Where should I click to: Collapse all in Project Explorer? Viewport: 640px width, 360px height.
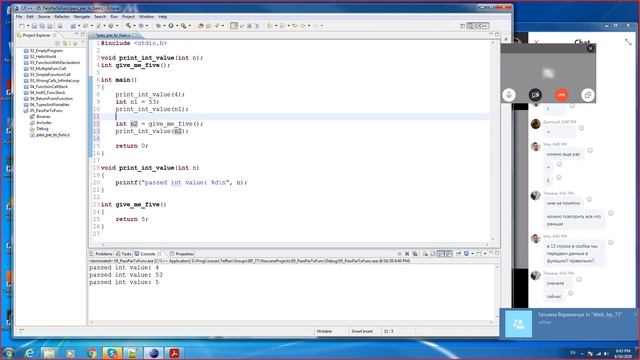[x=58, y=43]
